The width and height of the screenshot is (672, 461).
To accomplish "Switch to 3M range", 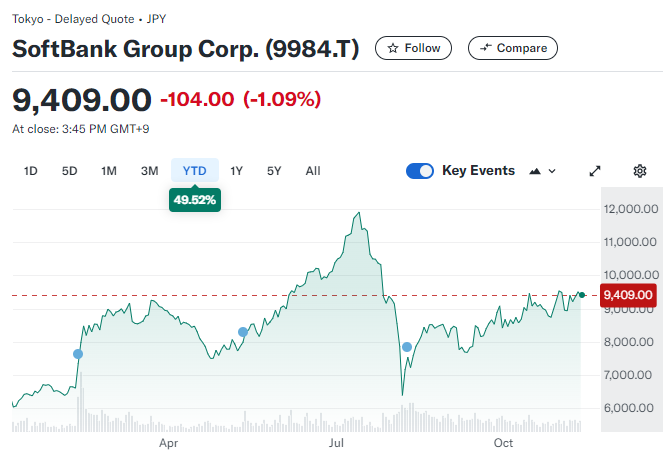I will pos(149,171).
